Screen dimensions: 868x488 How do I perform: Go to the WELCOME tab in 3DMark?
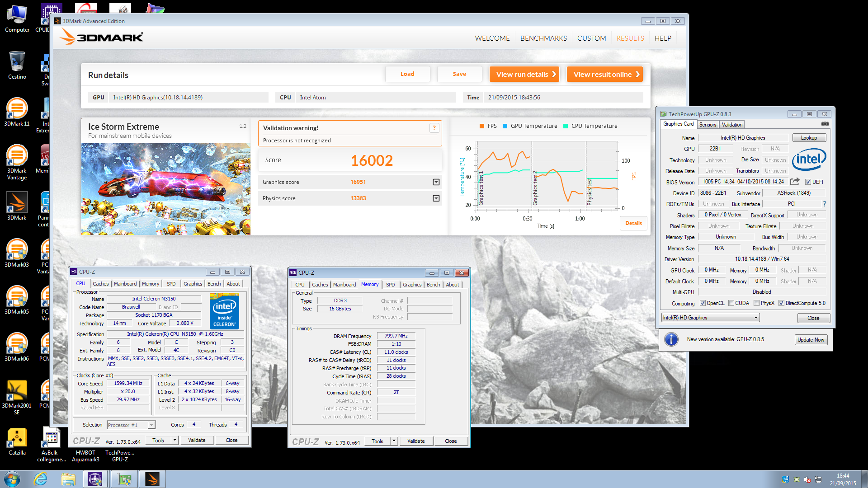coord(492,38)
